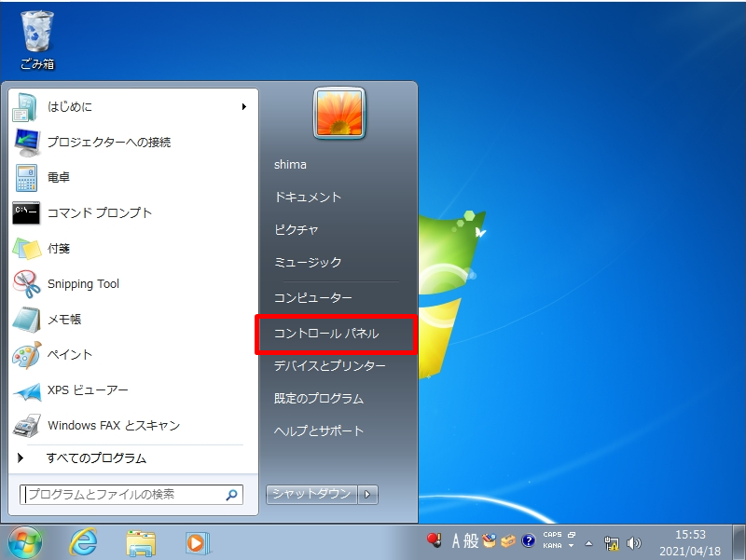Click the IME language bar options arrow
746x560 pixels.
(x=572, y=546)
